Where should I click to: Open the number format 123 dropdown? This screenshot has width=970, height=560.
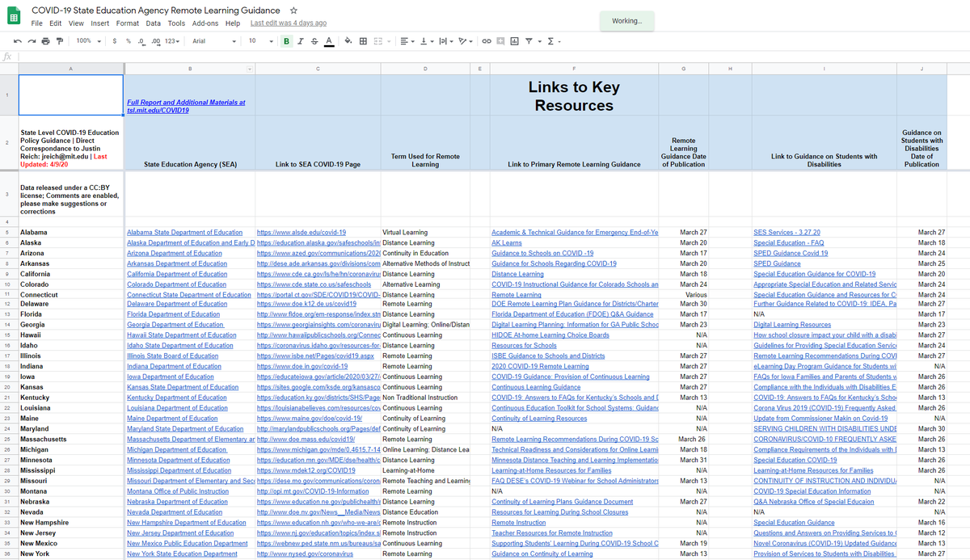tap(172, 41)
